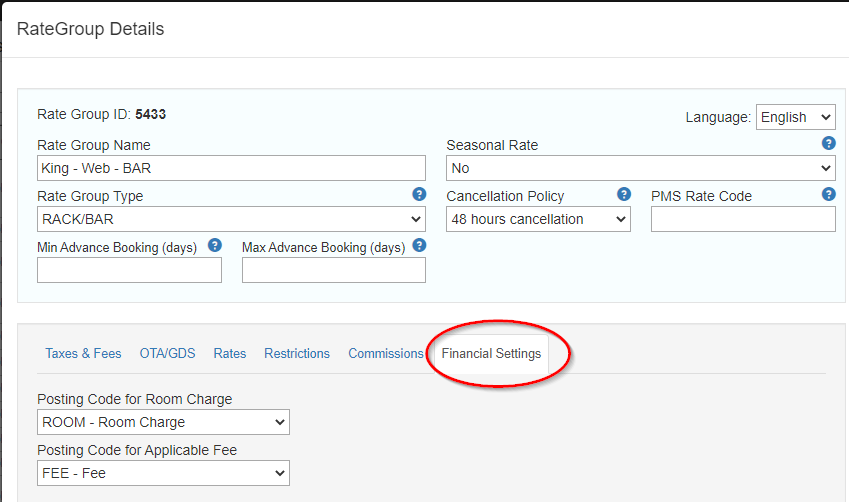Switch to the Taxes & Fees tab
This screenshot has width=849, height=502.
coord(83,354)
